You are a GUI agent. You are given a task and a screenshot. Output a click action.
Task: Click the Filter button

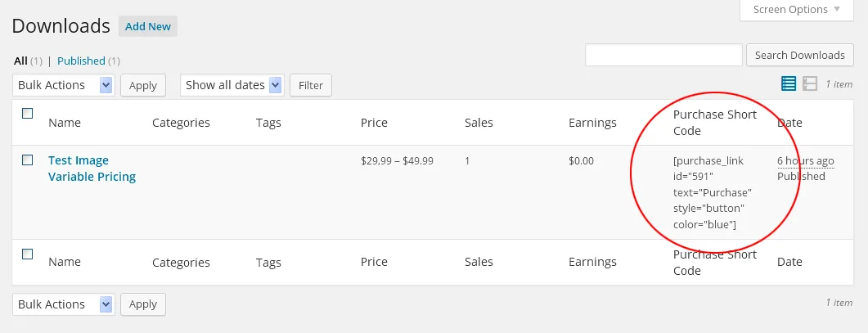(311, 85)
